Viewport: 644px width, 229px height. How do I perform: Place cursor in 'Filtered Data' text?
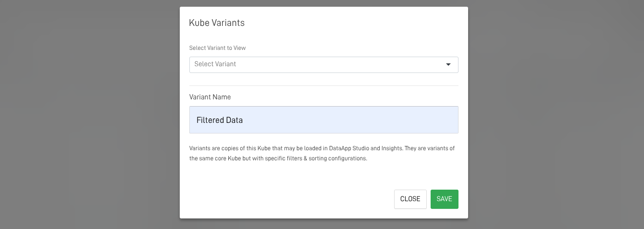coord(220,120)
